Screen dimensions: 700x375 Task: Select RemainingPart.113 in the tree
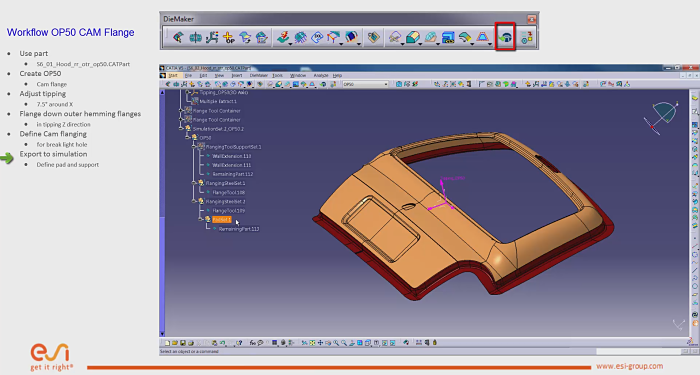tap(239, 229)
